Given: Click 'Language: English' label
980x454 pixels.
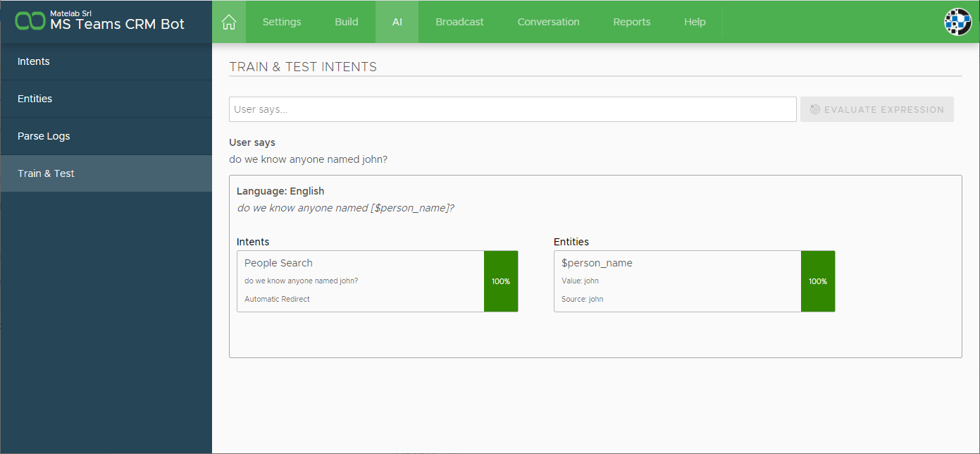Looking at the screenshot, I should 280,191.
